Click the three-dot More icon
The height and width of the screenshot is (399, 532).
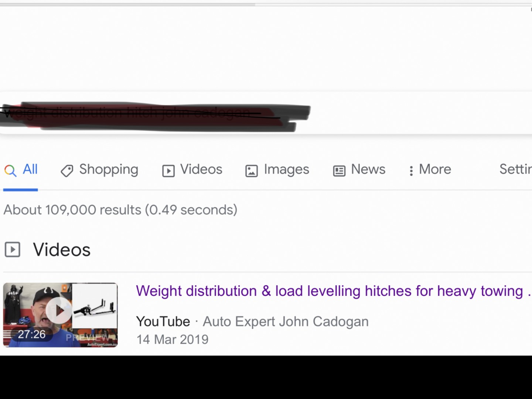[411, 171]
